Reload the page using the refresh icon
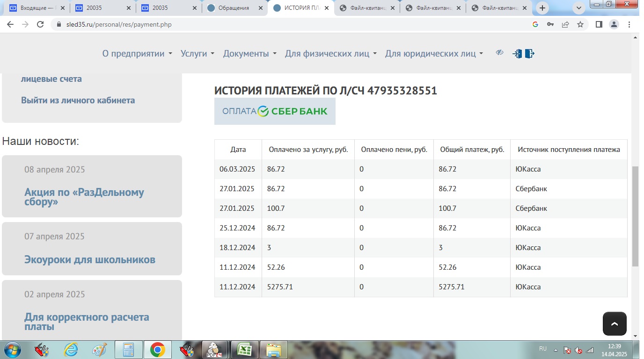644x359 pixels. 40,24
